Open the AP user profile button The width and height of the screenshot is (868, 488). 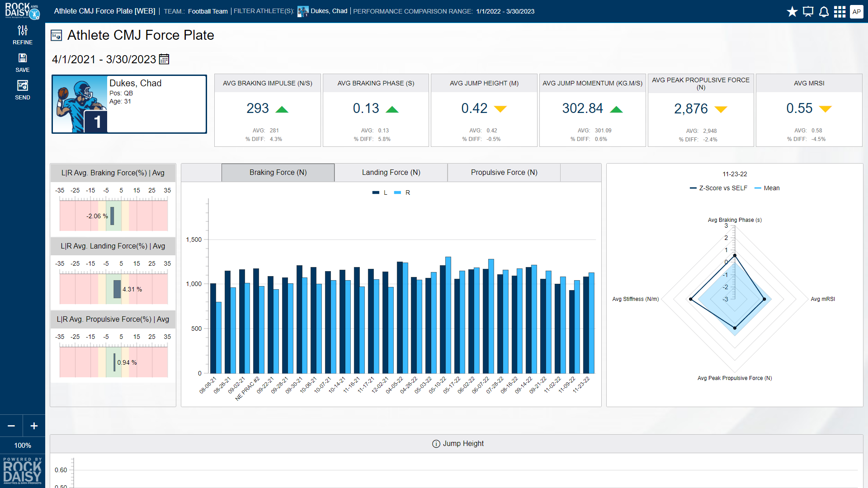click(856, 12)
